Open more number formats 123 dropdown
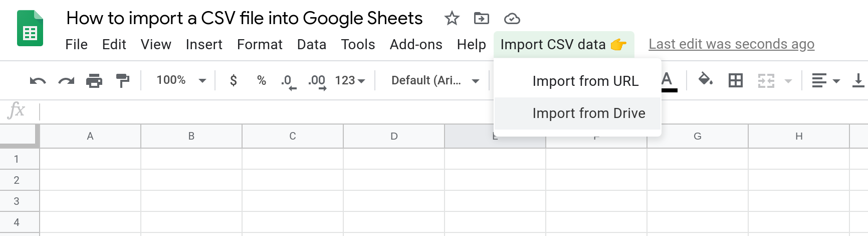The width and height of the screenshot is (868, 236). (350, 80)
